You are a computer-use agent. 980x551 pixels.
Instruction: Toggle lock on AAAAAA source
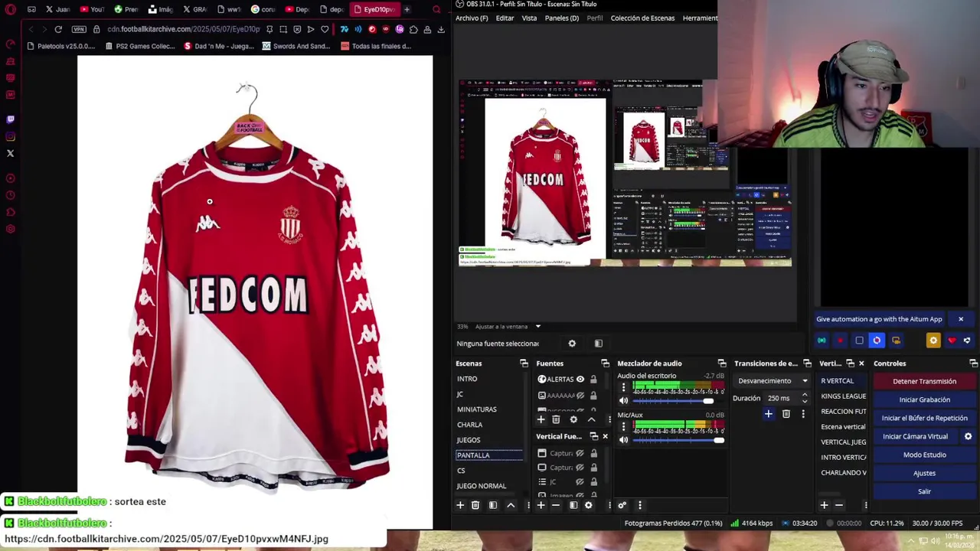click(593, 395)
